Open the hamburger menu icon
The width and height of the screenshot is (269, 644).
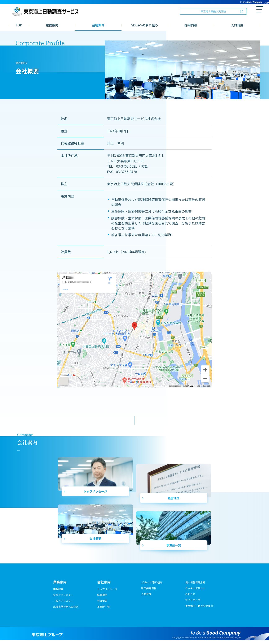click(x=259, y=10)
